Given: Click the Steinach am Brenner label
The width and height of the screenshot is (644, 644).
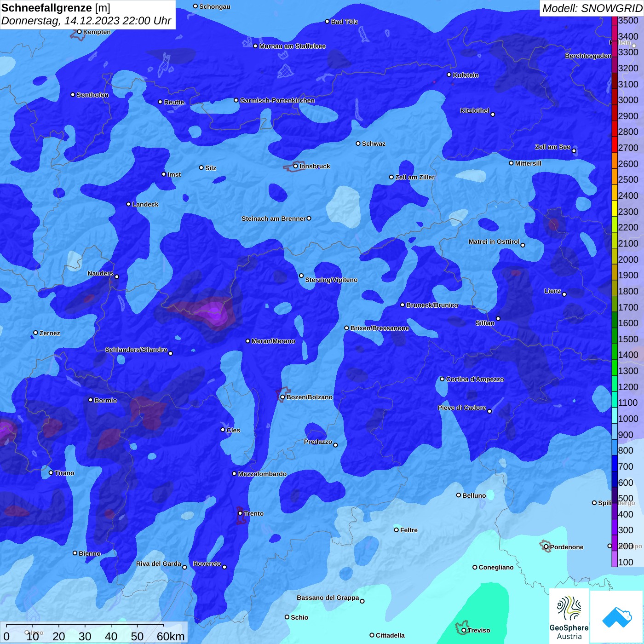Looking at the screenshot, I should click(x=273, y=218).
